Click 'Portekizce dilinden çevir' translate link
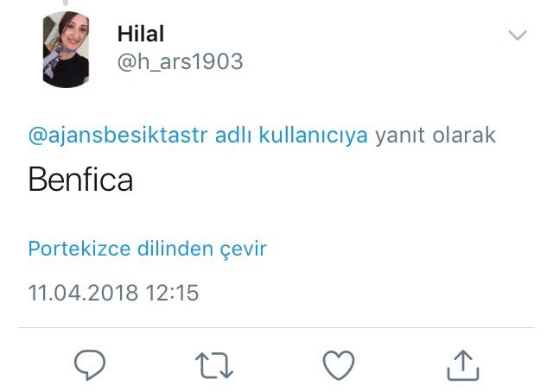553x392 pixels. pos(148,249)
